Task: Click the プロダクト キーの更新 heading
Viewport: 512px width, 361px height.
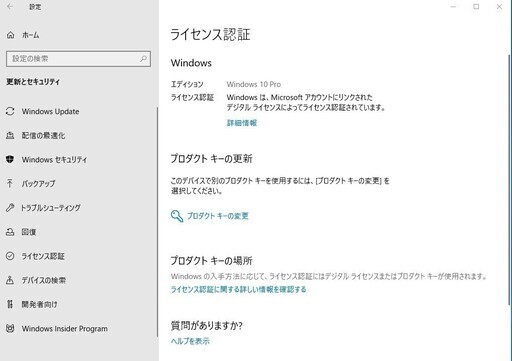Action: coord(212,159)
